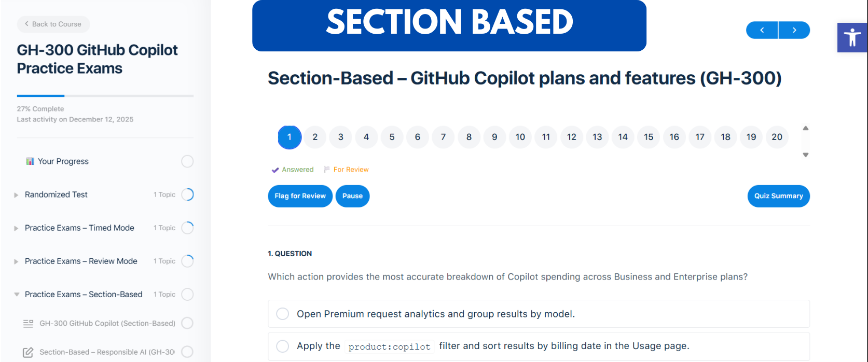
Task: Click the next-page chevron icon near the top right
Action: click(794, 30)
